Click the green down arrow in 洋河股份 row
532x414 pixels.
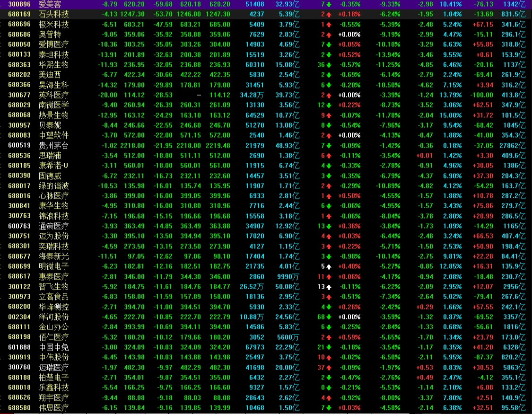click(329, 317)
